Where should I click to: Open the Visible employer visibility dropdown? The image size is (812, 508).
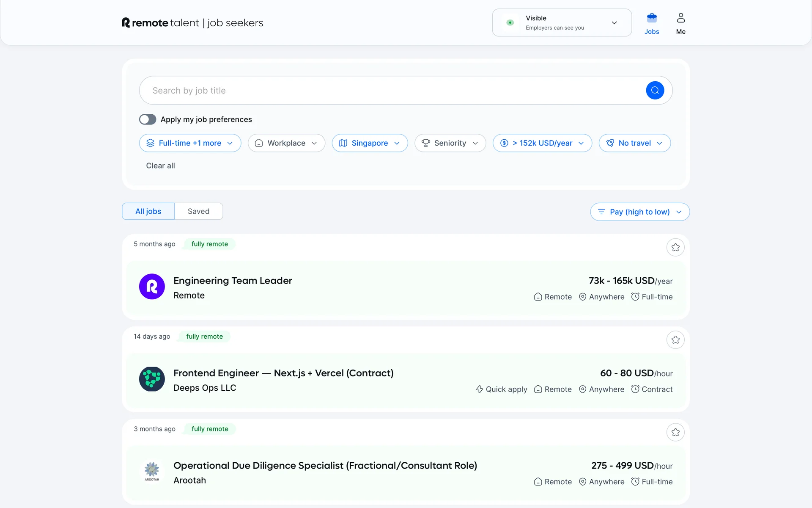point(562,23)
